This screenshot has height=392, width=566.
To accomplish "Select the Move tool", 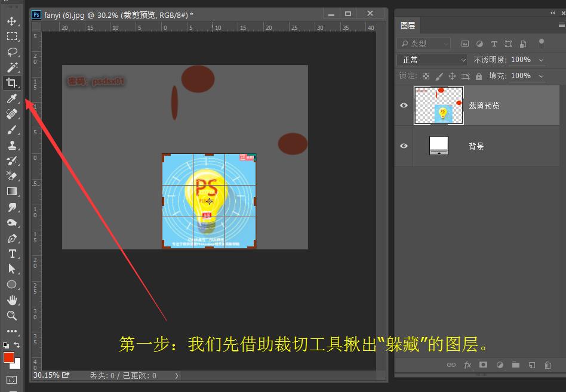I will pyautogui.click(x=13, y=20).
